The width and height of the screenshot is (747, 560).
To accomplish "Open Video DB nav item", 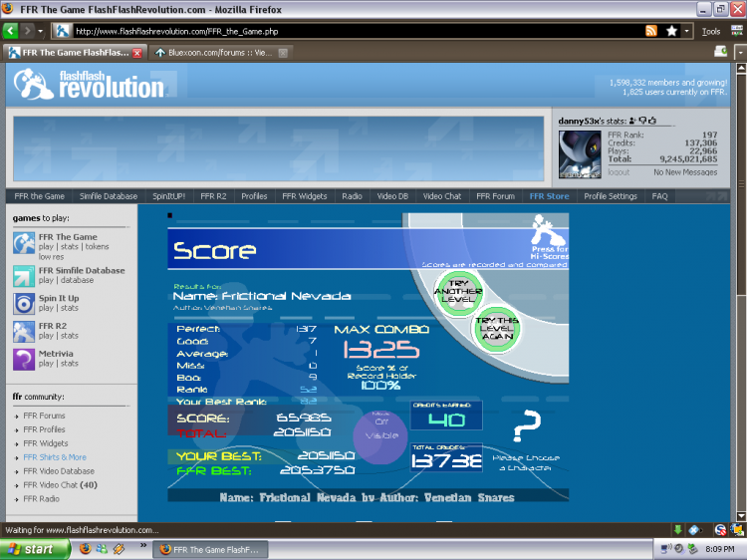I will point(392,196).
